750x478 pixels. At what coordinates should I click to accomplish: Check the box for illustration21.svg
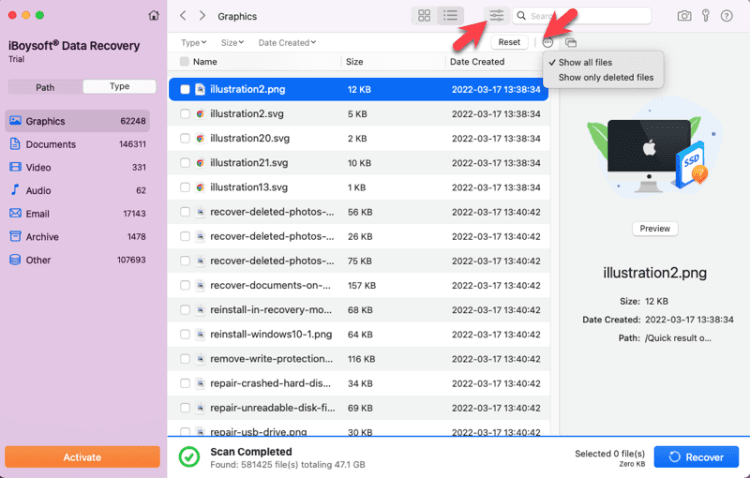(185, 163)
